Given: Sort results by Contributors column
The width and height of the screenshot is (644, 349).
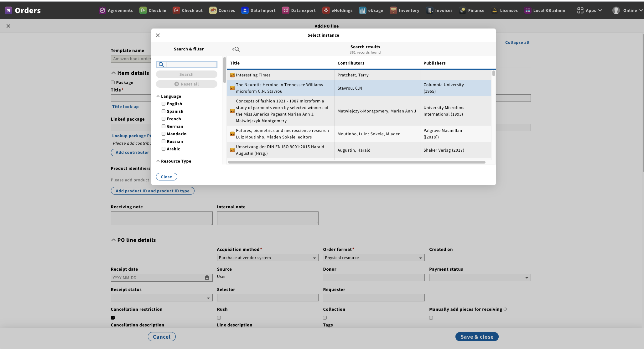Looking at the screenshot, I should (x=351, y=63).
